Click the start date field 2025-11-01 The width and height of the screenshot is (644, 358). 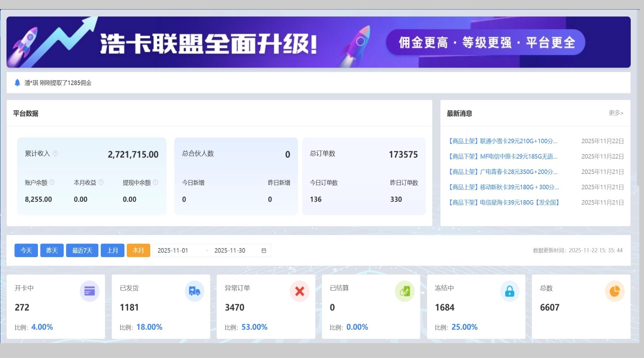pos(173,250)
